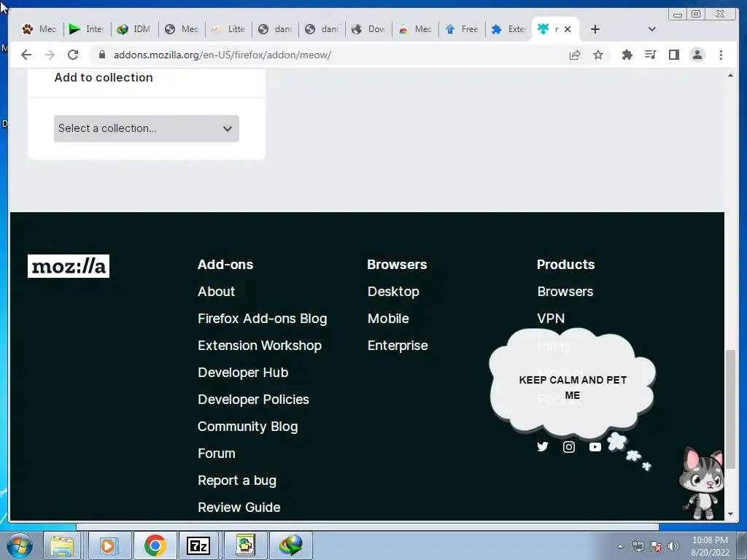The image size is (747, 560).
Task: Switch to the Litte tab
Action: coord(228,29)
